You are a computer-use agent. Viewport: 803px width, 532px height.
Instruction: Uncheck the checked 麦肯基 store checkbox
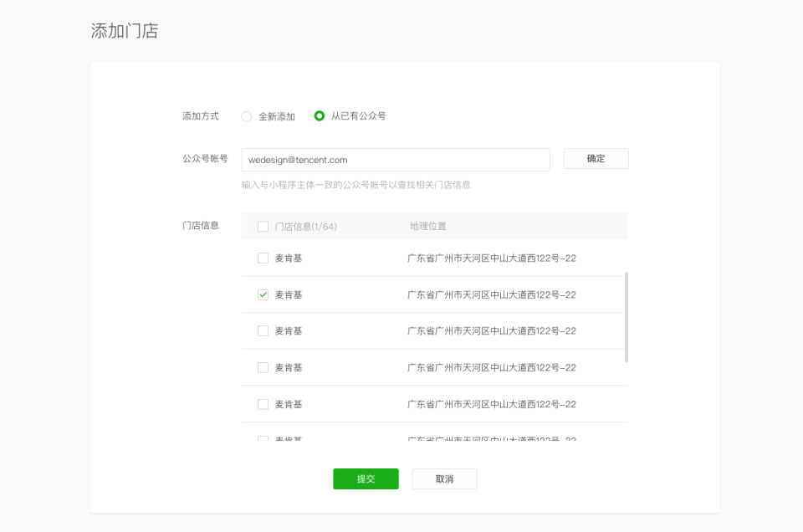point(263,295)
